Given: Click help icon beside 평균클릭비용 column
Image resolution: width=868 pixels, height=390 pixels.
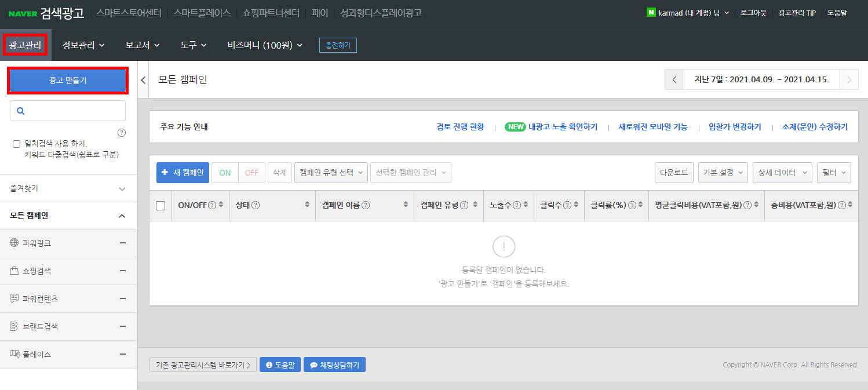Looking at the screenshot, I should pos(747,205).
